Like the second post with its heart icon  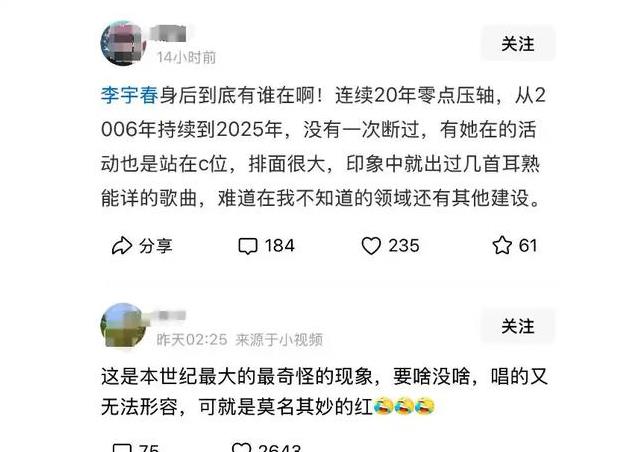tap(241, 448)
